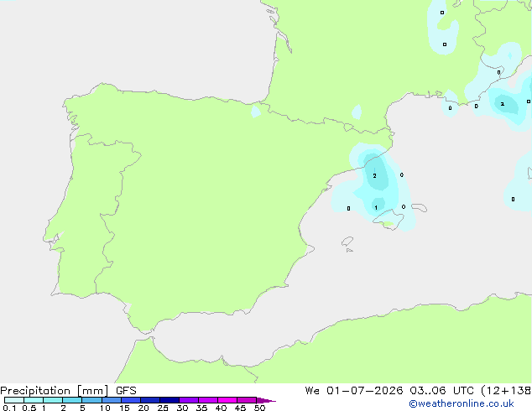Click the 0.5–1 mm legend color swatch

pyautogui.click(x=34, y=400)
